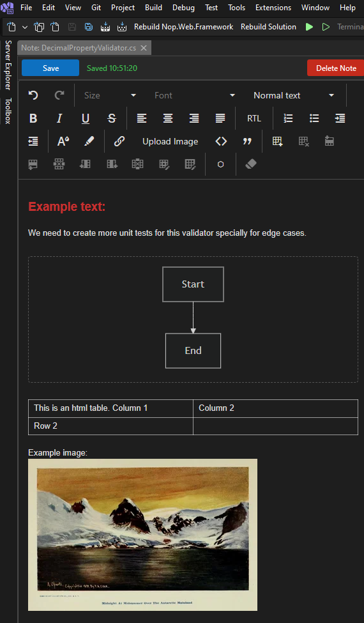364x623 pixels.
Task: Click the delete table icon with x
Action: (x=304, y=141)
